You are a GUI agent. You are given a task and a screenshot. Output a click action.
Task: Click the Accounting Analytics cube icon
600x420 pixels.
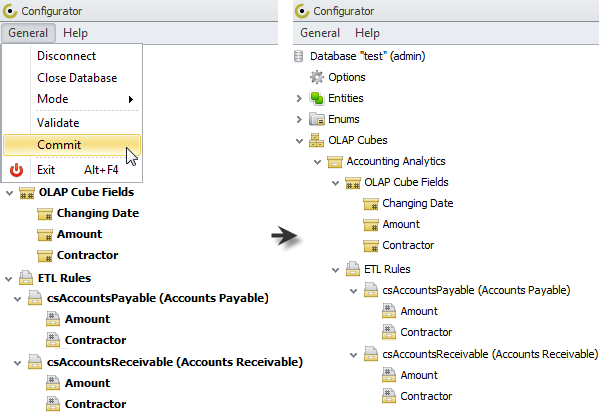coord(334,161)
